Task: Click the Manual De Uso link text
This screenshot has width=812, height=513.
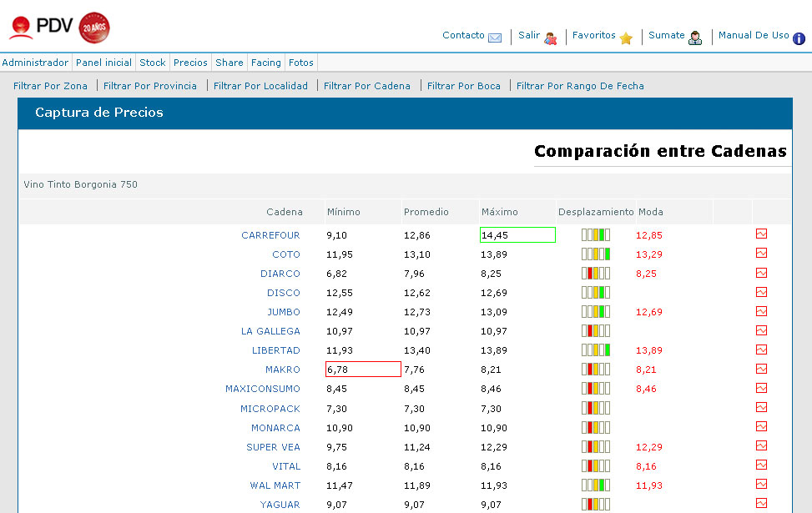Action: click(x=754, y=35)
